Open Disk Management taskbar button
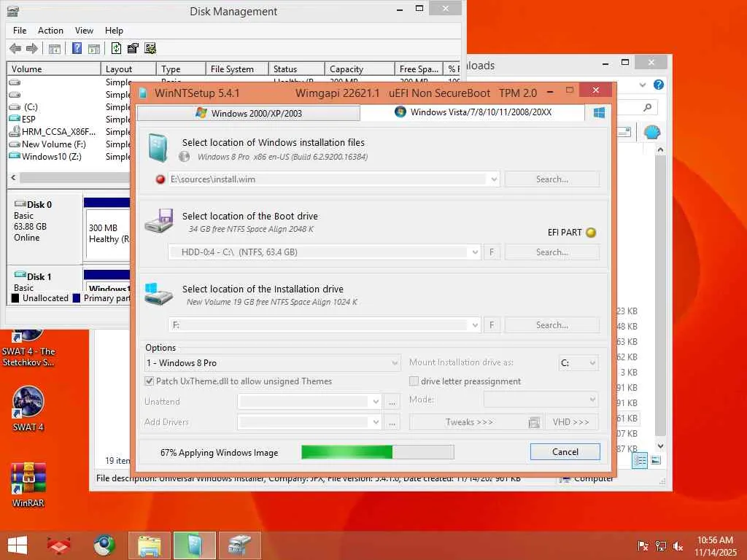The width and height of the screenshot is (747, 560). [x=239, y=545]
